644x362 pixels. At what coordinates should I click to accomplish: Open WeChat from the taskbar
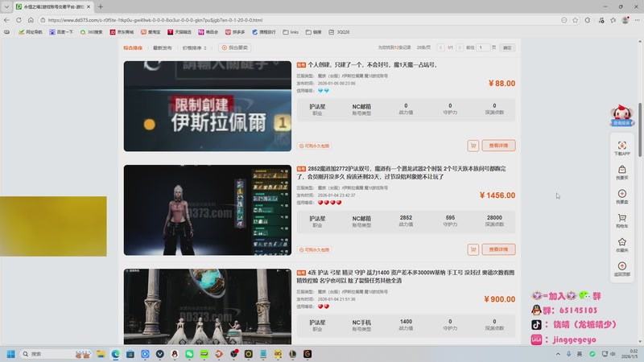[x=189, y=354]
